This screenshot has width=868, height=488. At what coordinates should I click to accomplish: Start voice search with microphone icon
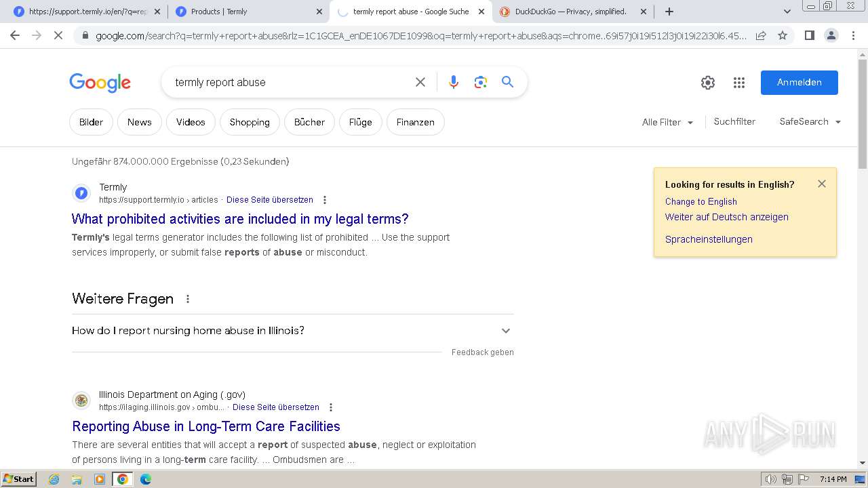coord(454,82)
